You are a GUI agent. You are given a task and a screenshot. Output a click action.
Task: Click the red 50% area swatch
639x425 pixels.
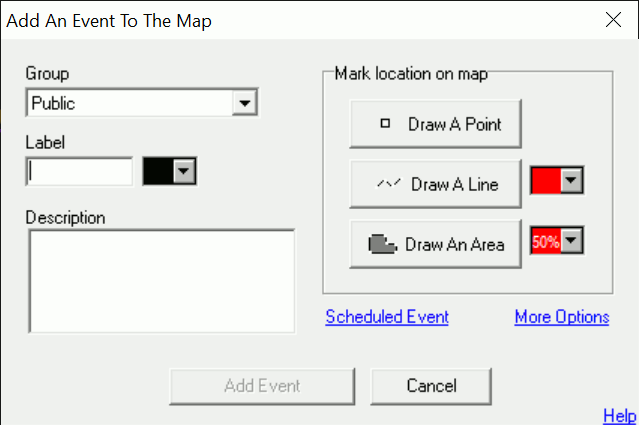(x=545, y=241)
